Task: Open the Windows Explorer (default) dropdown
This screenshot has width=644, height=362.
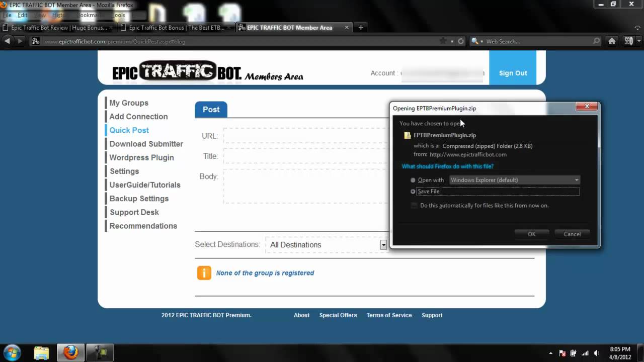Action: (x=514, y=180)
